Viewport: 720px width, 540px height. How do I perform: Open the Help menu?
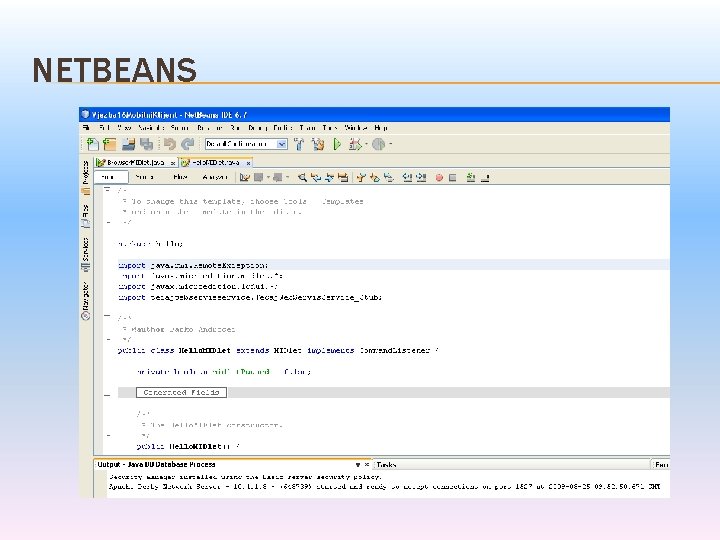381,128
